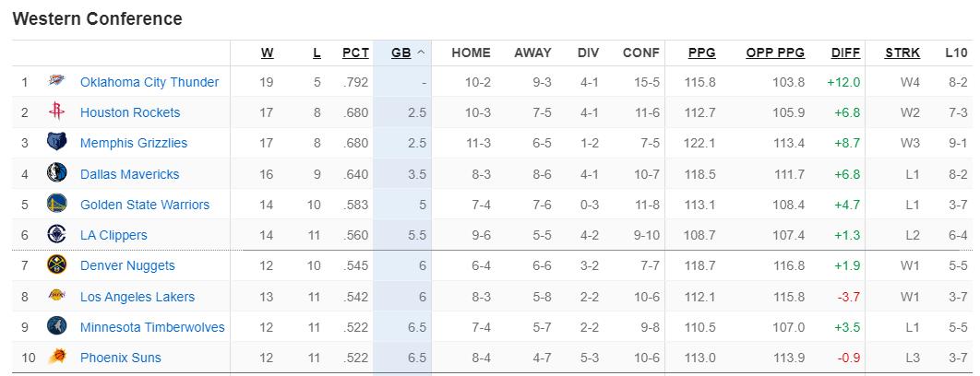Sort by DIFF column header
This screenshot has width=980, height=376.
tap(845, 53)
